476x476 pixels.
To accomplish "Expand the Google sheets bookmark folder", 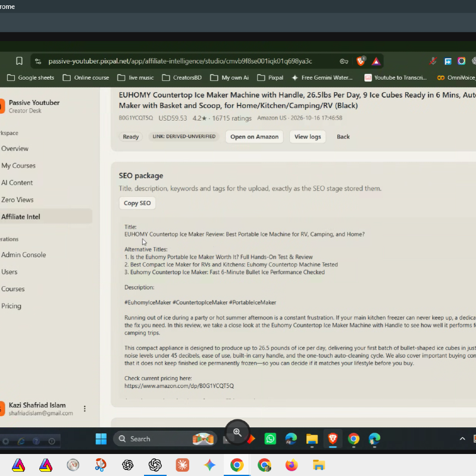I will (x=30, y=78).
